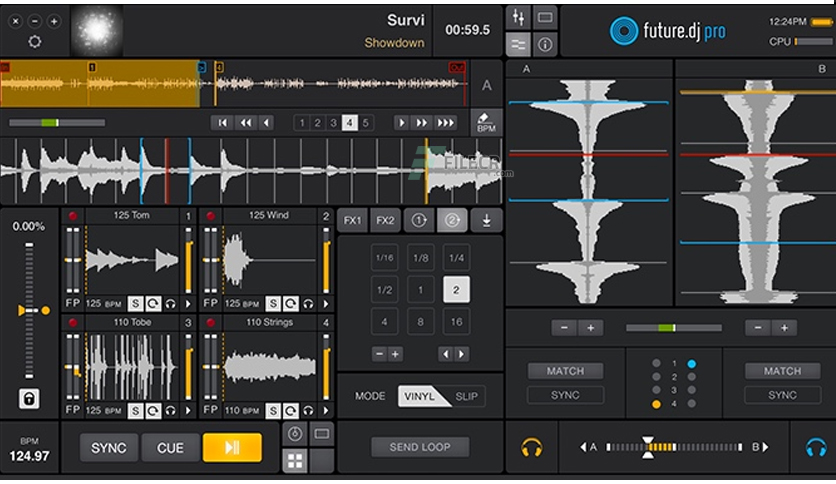Click MATCH for deck B
836x484 pixels.
[x=782, y=371]
